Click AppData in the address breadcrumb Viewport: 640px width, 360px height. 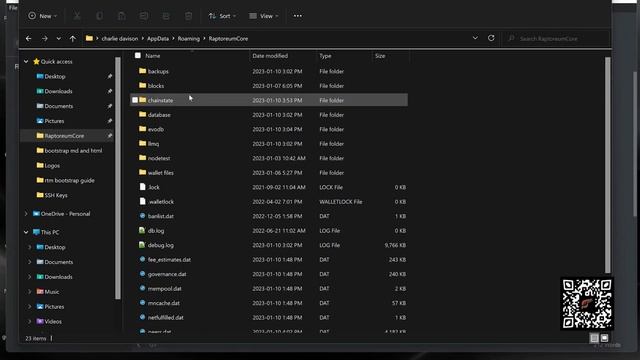click(158, 38)
